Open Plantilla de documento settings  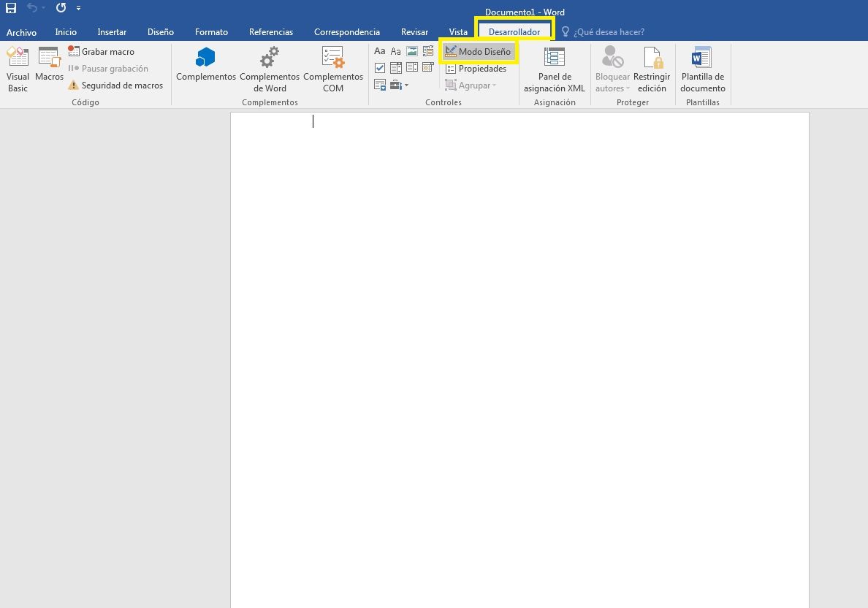click(x=702, y=69)
